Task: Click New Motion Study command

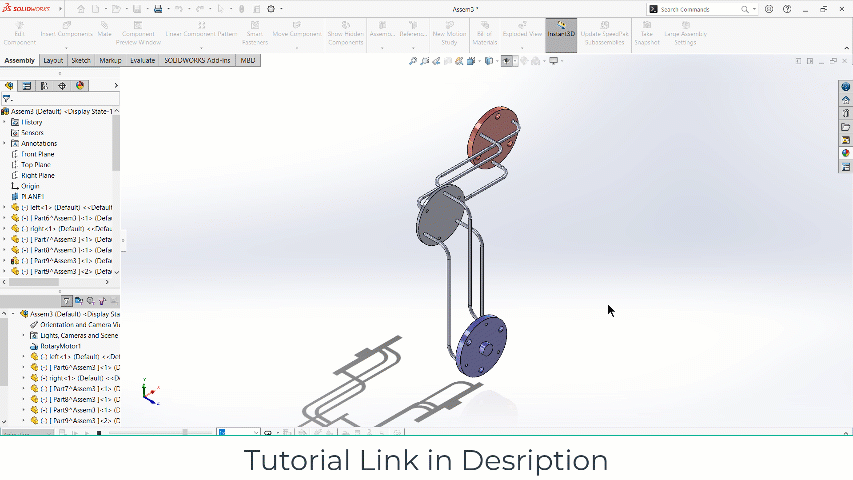Action: [449, 34]
